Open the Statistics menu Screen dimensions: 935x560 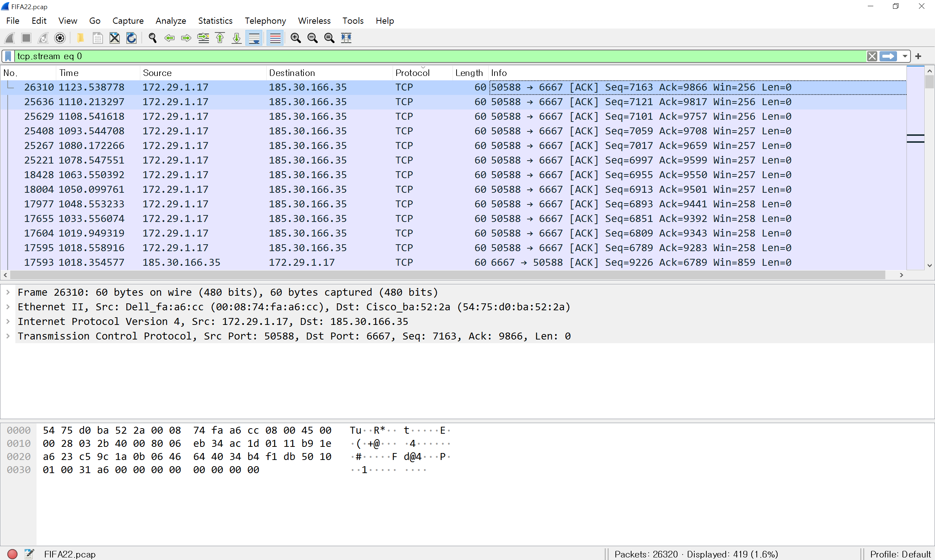tap(215, 21)
